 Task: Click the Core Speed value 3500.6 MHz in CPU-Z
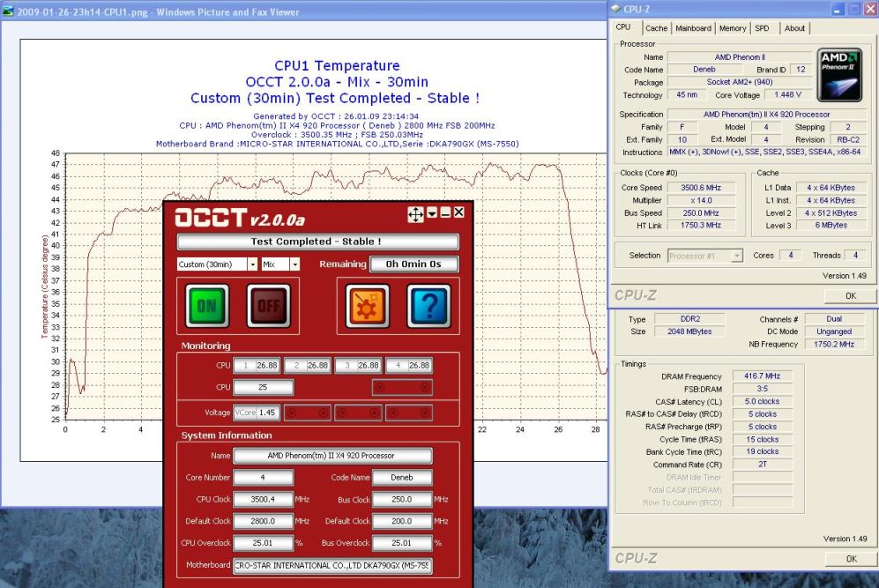(701, 188)
